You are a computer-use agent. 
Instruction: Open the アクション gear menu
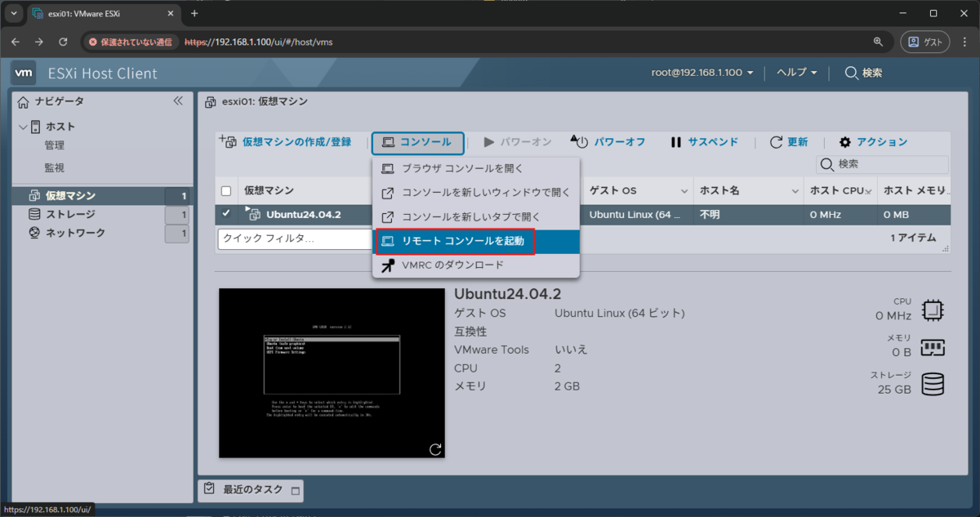pos(873,142)
